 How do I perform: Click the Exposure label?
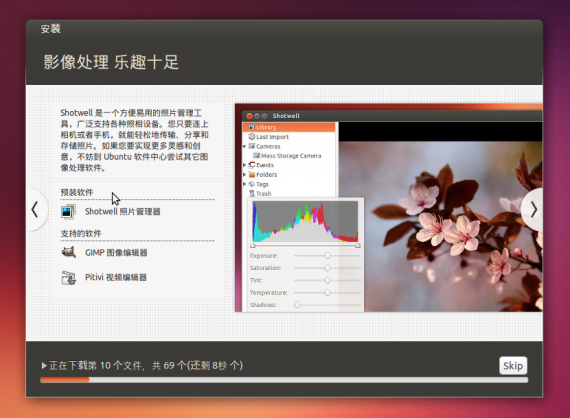point(264,256)
